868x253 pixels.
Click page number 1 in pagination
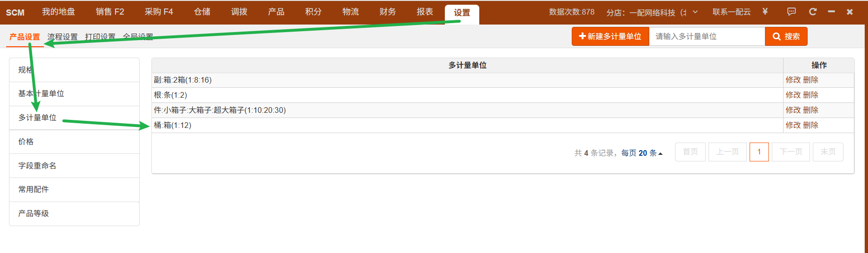tap(759, 152)
